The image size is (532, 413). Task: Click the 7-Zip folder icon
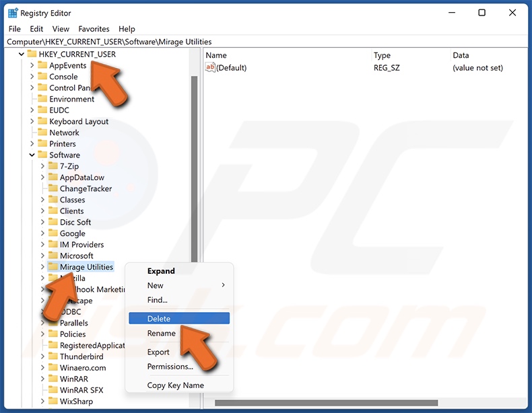tap(53, 165)
